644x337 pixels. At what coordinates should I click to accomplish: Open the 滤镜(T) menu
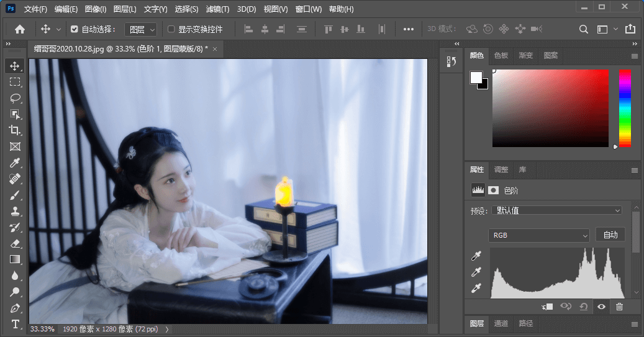(216, 9)
